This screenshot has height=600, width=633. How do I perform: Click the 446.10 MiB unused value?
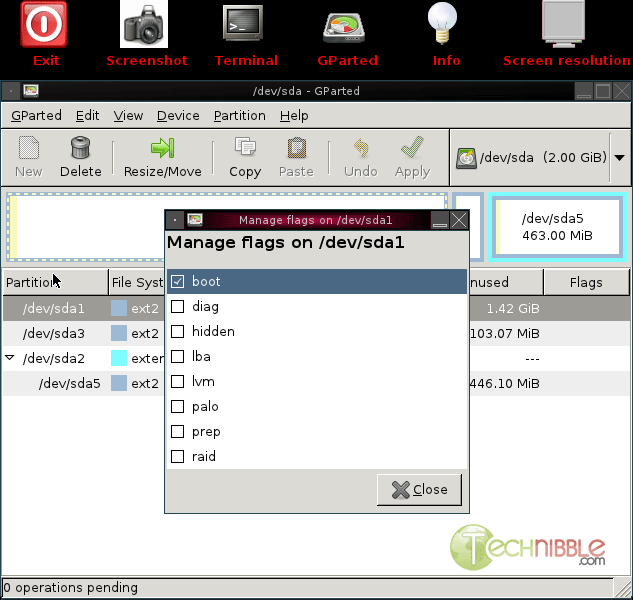(505, 384)
